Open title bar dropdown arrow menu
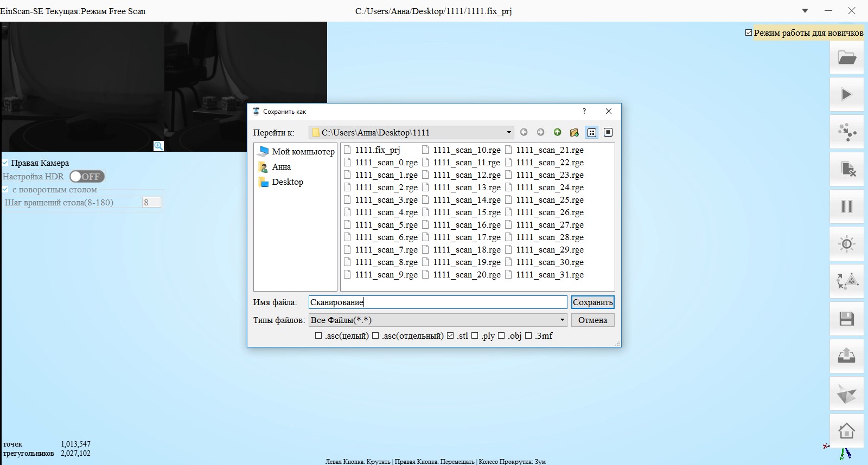This screenshot has width=868, height=465. coord(805,11)
